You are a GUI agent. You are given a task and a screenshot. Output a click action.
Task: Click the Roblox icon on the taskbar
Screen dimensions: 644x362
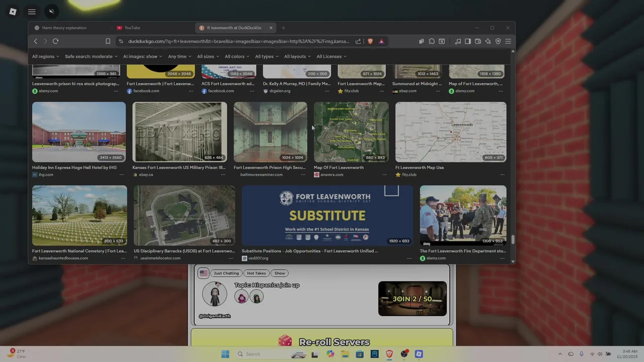click(419, 354)
